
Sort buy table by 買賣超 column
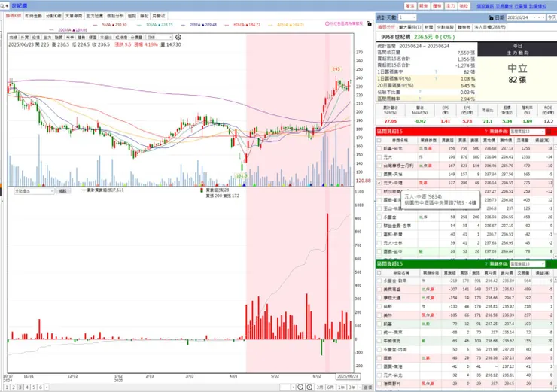point(449,140)
